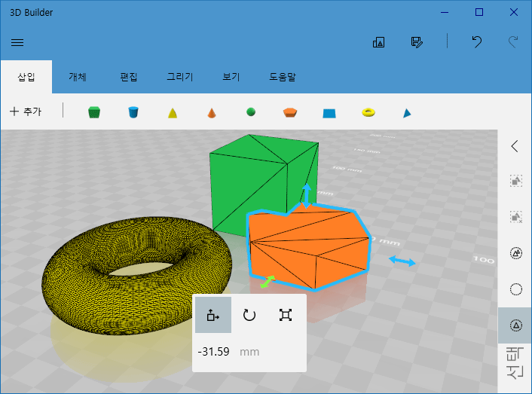The image size is (532, 394).
Task: Switch to the 개체 tab
Action: coord(78,77)
